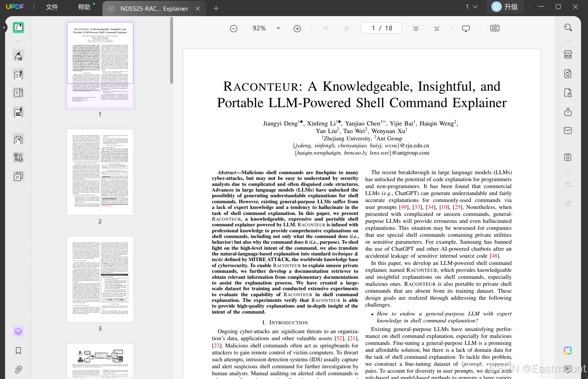Screen dimensions: 588x379
Task: Click the I. INTRODUCTION section heading
Action: (x=285, y=322)
